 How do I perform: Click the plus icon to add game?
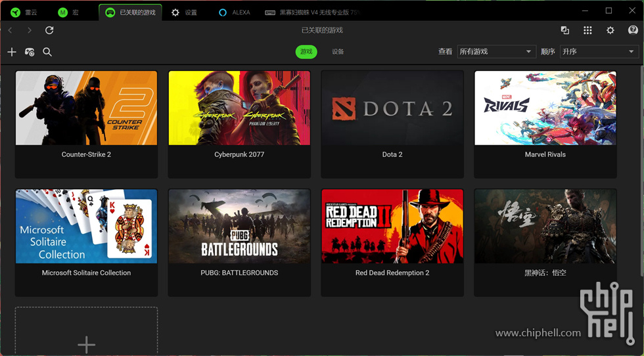(12, 52)
